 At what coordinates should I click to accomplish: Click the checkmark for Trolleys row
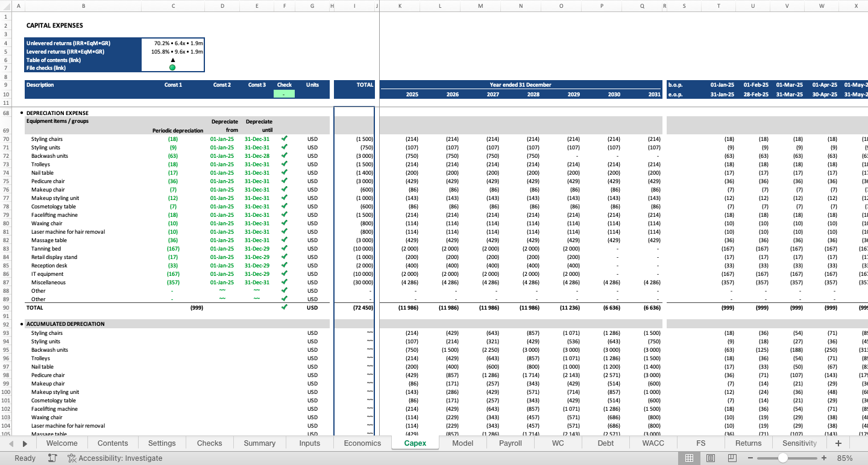pyautogui.click(x=285, y=164)
